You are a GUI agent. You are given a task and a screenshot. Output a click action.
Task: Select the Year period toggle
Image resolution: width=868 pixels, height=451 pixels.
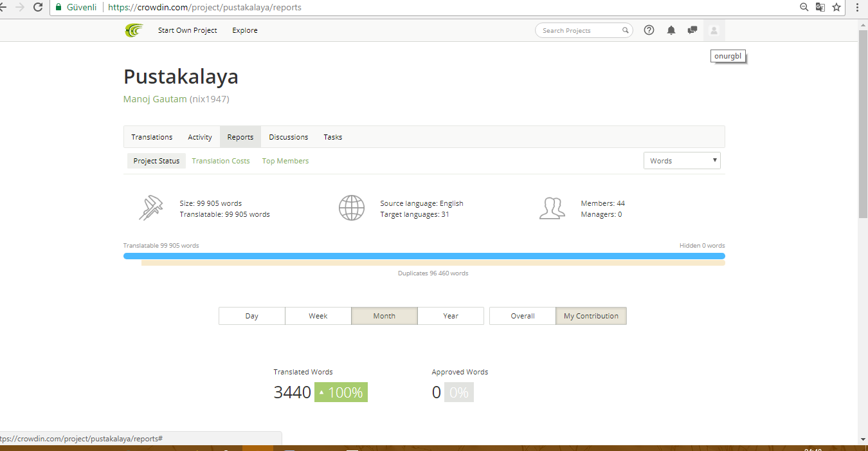[x=451, y=316]
